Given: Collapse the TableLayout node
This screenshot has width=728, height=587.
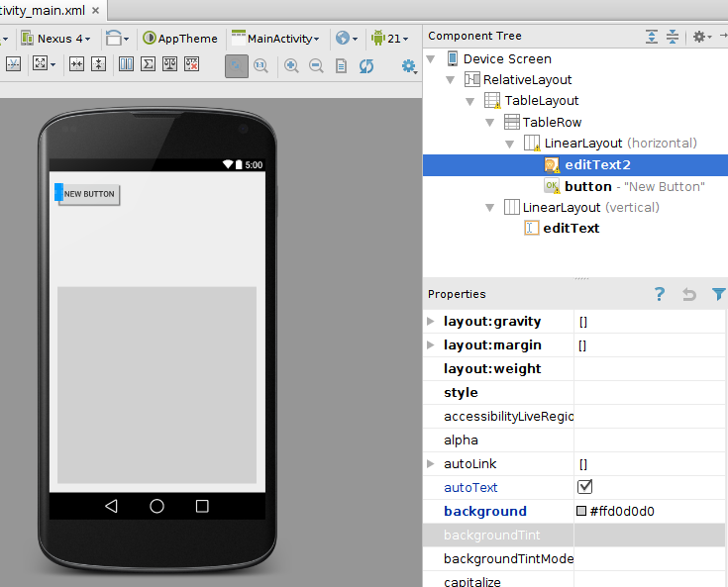Looking at the screenshot, I should 470,101.
